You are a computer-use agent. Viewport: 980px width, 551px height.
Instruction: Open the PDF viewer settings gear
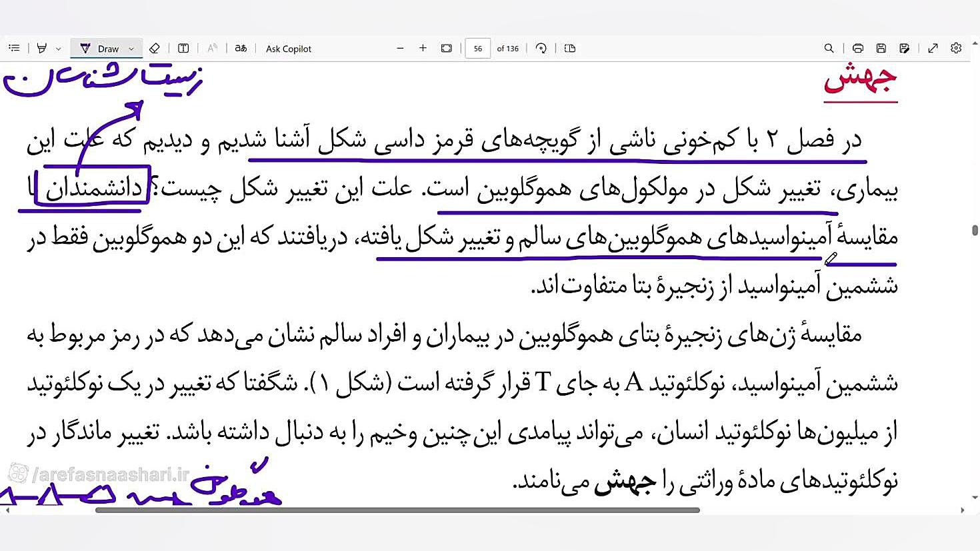(956, 48)
